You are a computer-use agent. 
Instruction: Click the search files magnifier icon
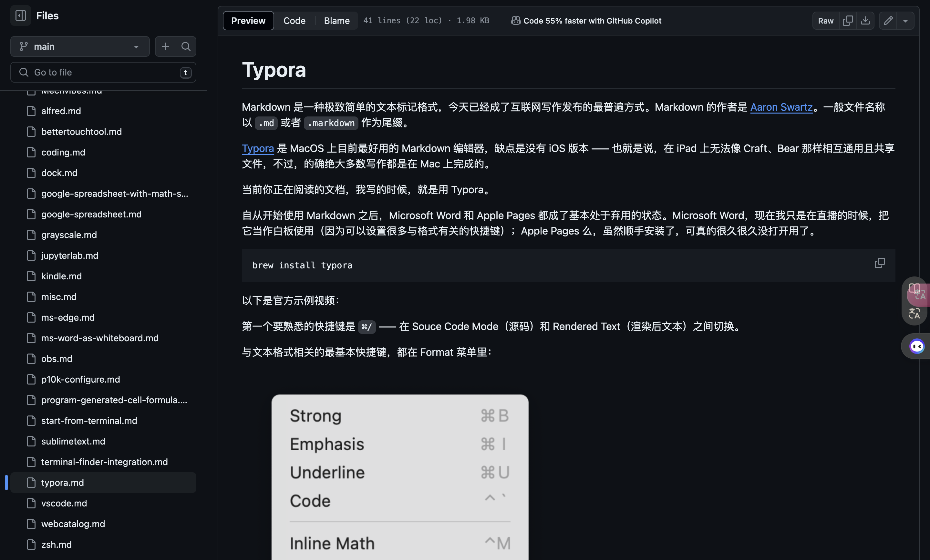click(186, 46)
